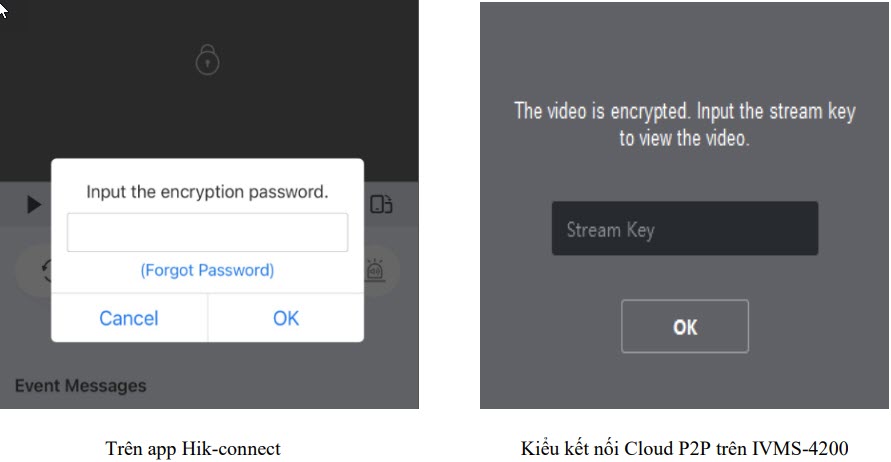Click the window-division icon right of the dialog
The width and height of the screenshot is (891, 462).
[381, 204]
